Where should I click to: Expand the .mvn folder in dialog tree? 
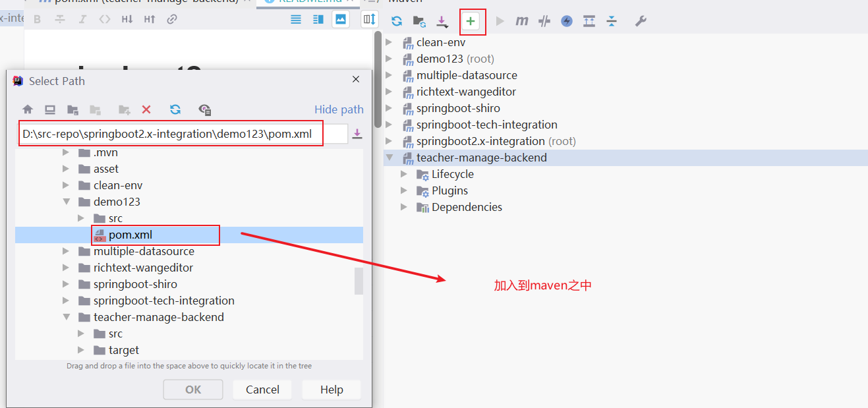[65, 152]
